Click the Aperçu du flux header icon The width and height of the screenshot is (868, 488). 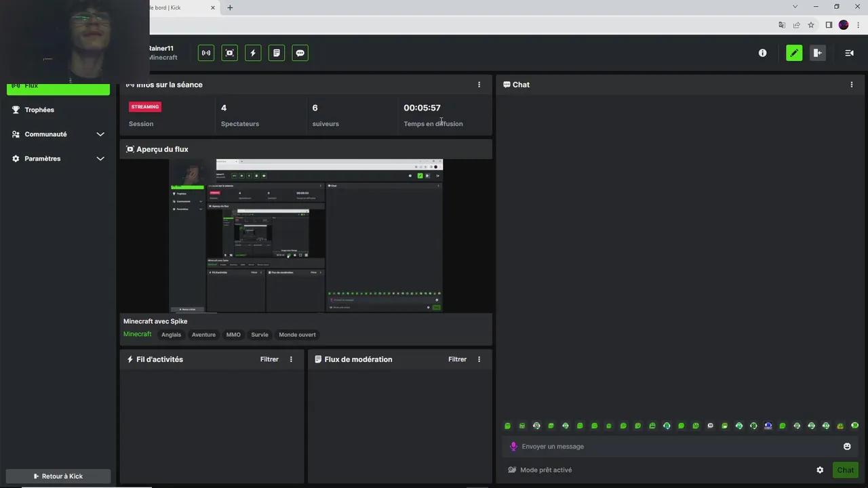click(x=130, y=149)
